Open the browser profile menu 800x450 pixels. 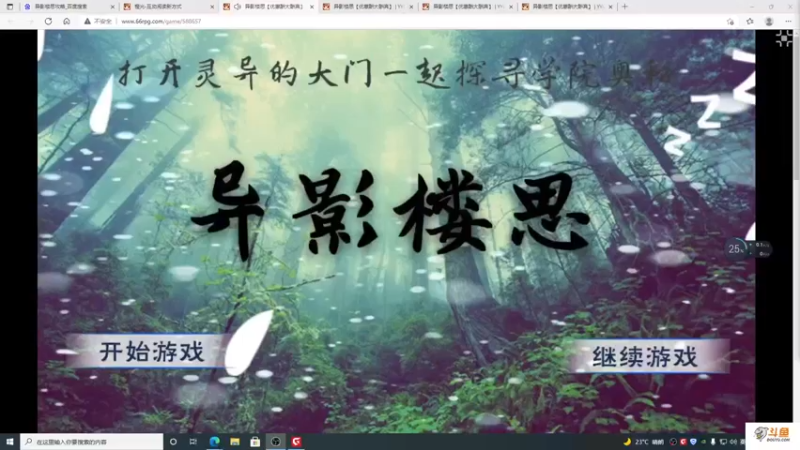pyautogui.click(x=769, y=21)
